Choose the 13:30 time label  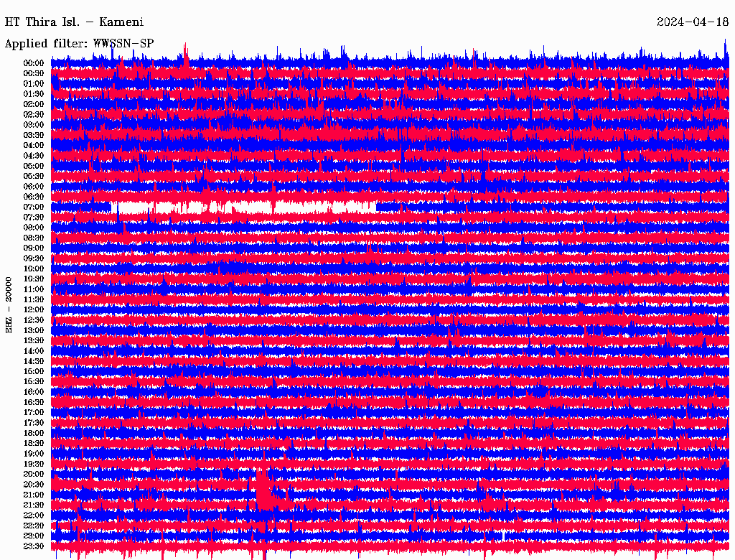[34, 340]
